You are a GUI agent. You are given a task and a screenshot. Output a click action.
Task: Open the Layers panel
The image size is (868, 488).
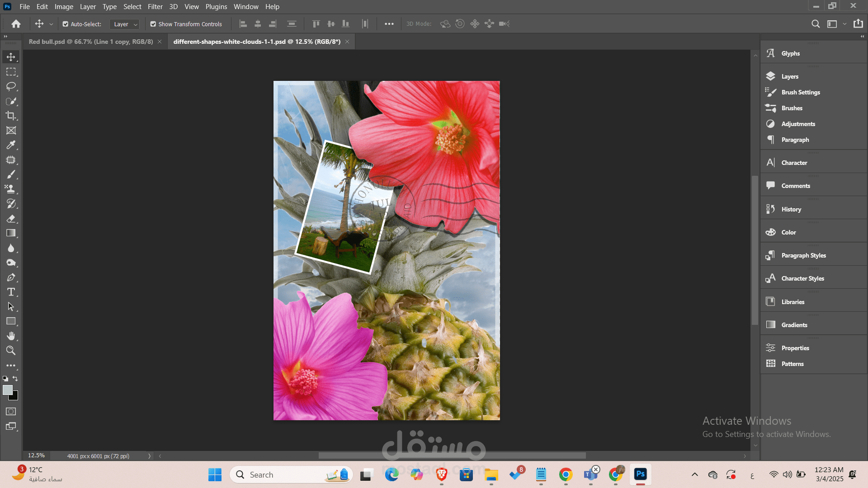coord(790,76)
